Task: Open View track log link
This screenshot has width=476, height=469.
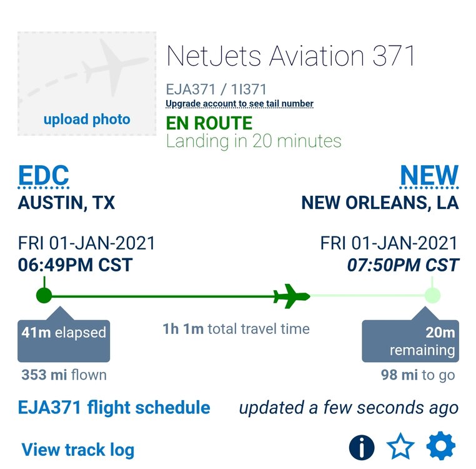Action: coord(77,450)
